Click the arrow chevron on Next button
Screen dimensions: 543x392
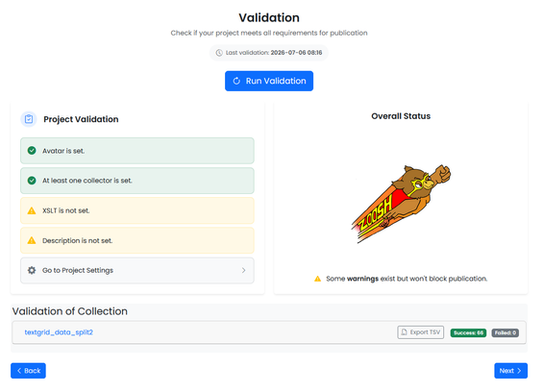519,371
